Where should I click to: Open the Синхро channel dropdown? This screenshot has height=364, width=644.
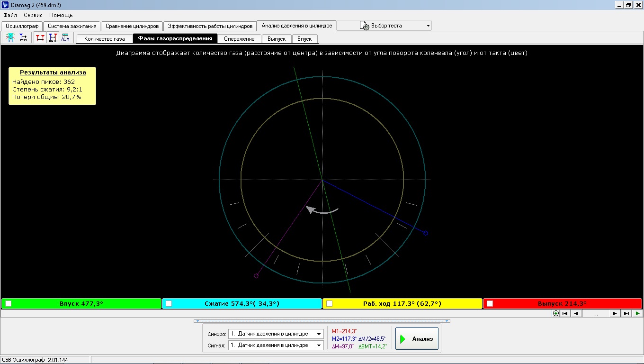(x=320, y=334)
